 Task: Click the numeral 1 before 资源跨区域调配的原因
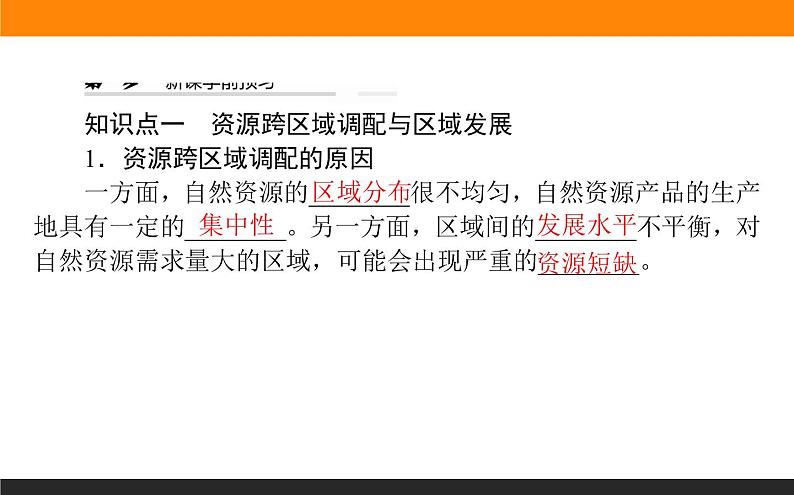(x=91, y=159)
